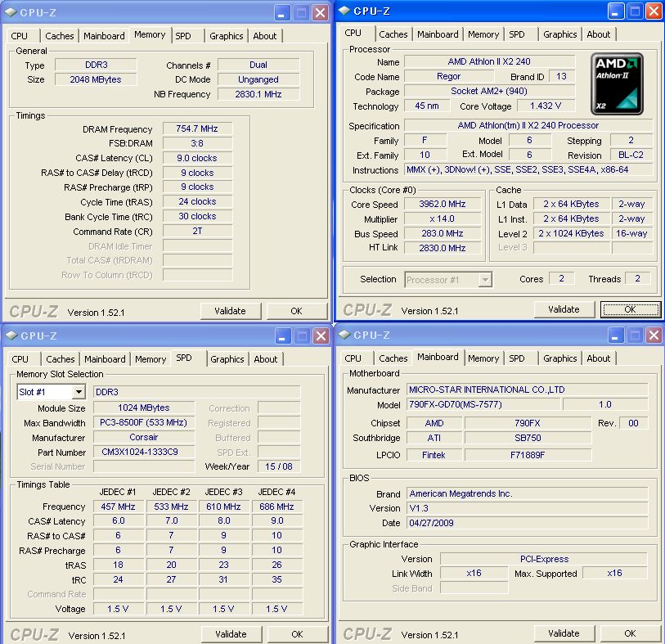
Task: Open Graphics tab in bottom-left SPD window
Action: point(227,359)
